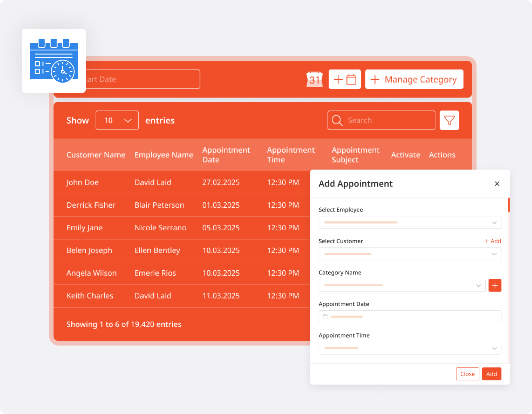Viewport: 532px width, 414px height.
Task: Click the Search field in the table header
Action: pyautogui.click(x=381, y=120)
